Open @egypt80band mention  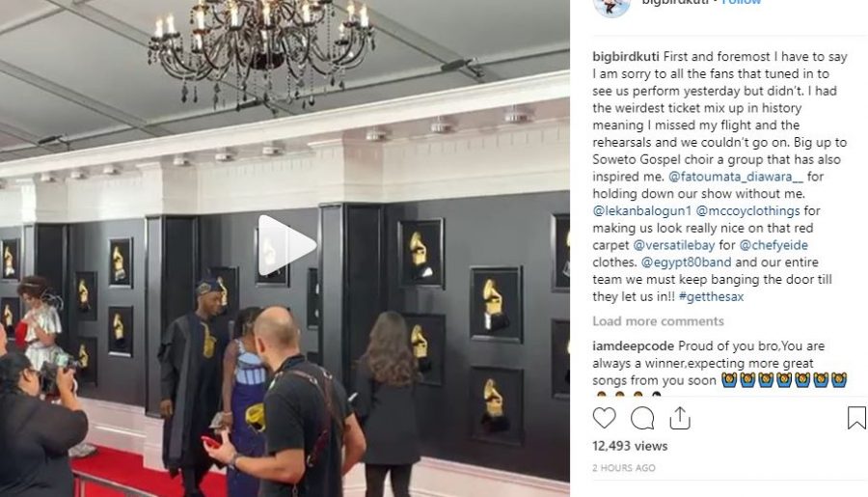click(687, 262)
